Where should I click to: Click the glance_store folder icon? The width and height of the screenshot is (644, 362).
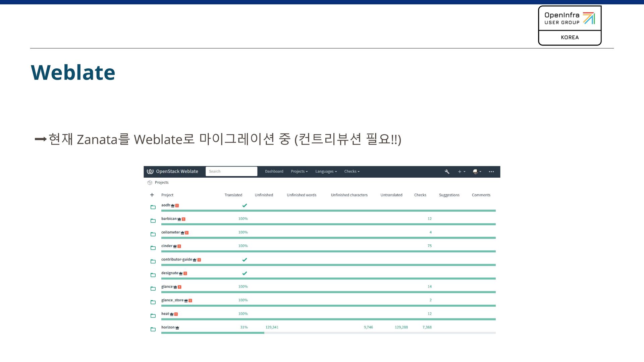point(153,302)
